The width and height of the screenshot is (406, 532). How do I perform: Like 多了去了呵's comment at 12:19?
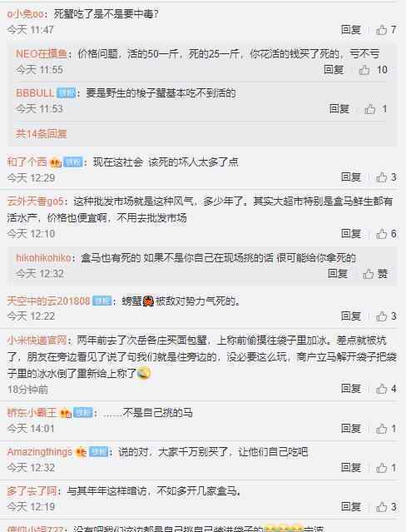point(386,507)
